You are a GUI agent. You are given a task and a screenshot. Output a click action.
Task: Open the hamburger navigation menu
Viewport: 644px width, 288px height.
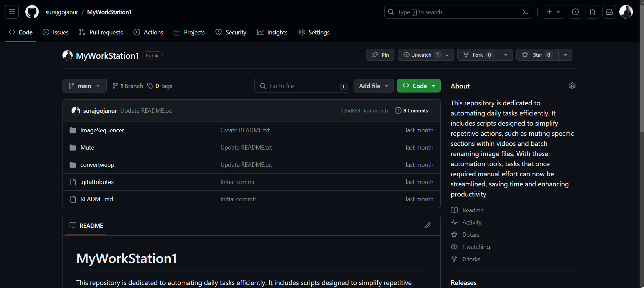point(12,12)
